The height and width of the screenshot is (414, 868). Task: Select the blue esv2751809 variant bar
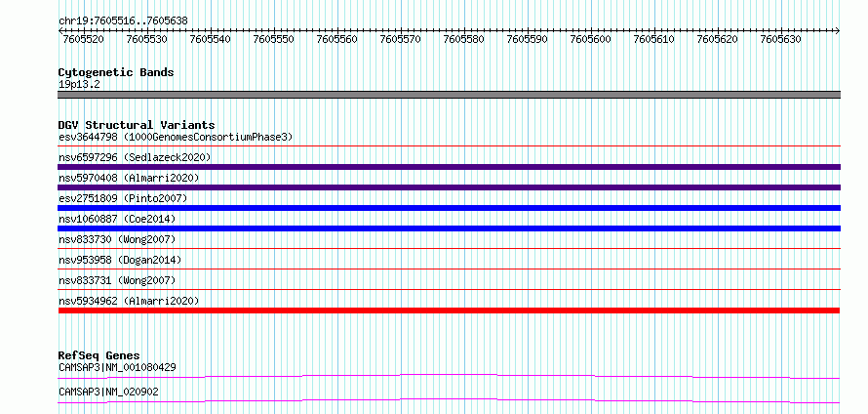coord(449,208)
